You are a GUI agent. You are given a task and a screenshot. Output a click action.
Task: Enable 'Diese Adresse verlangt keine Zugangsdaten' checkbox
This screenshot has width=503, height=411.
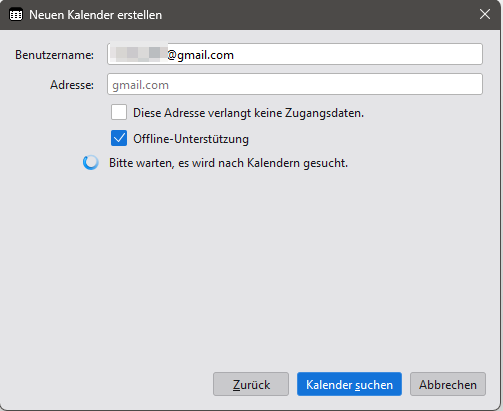(x=119, y=112)
